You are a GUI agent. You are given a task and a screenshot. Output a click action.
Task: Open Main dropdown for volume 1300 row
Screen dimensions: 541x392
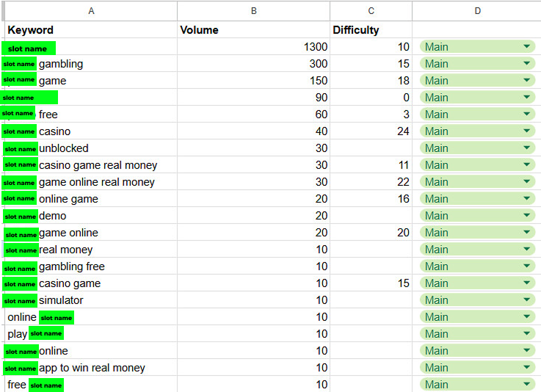tap(477, 46)
